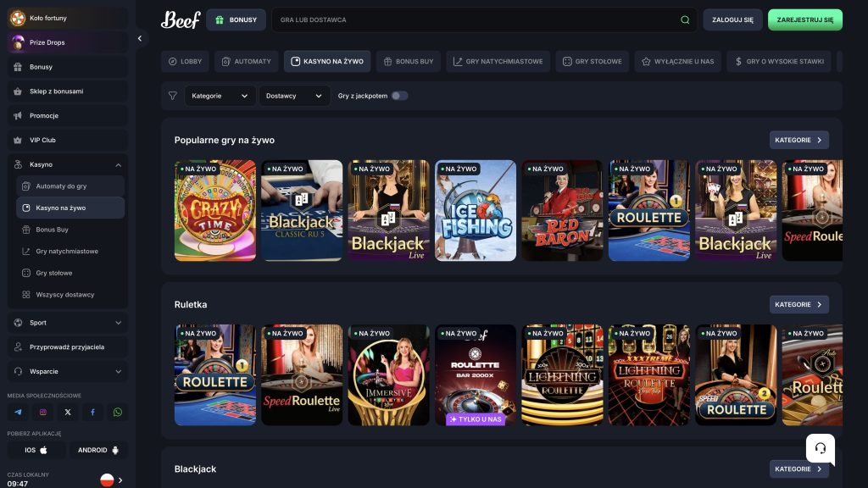Switch to Gry o wysokie stawki tab
Screen dimensions: 868x488
tap(779, 61)
